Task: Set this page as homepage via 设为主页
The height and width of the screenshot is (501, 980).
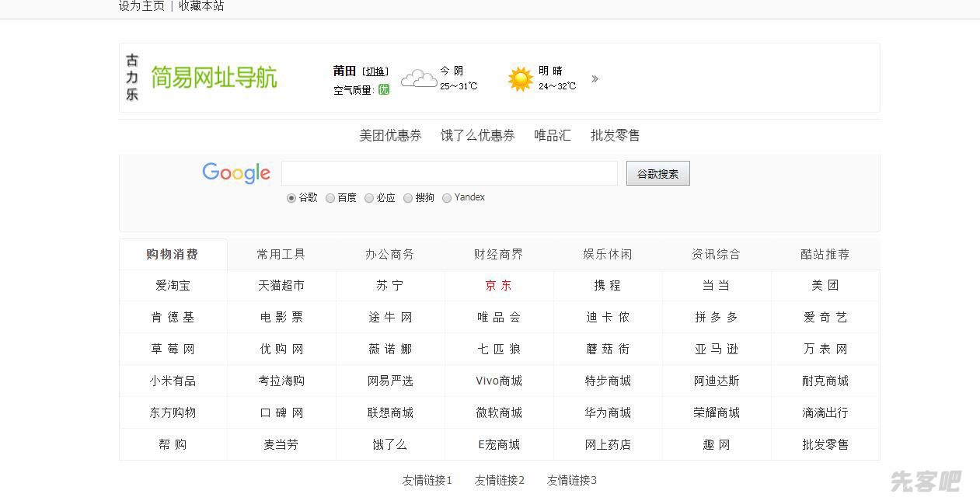Action: [x=141, y=6]
